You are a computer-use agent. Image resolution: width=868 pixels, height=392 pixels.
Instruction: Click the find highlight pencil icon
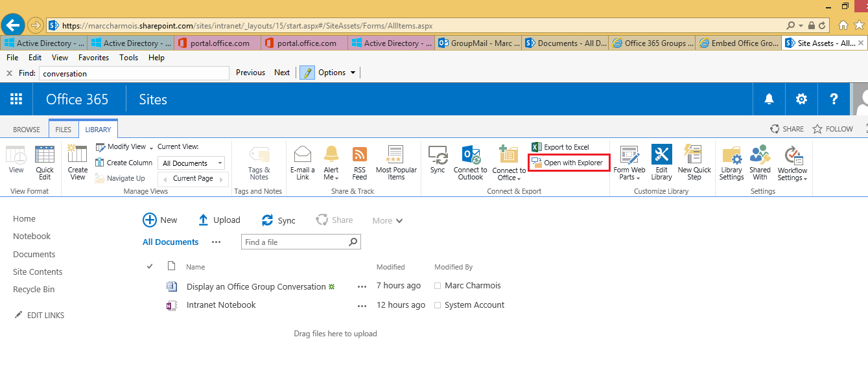[x=306, y=73]
